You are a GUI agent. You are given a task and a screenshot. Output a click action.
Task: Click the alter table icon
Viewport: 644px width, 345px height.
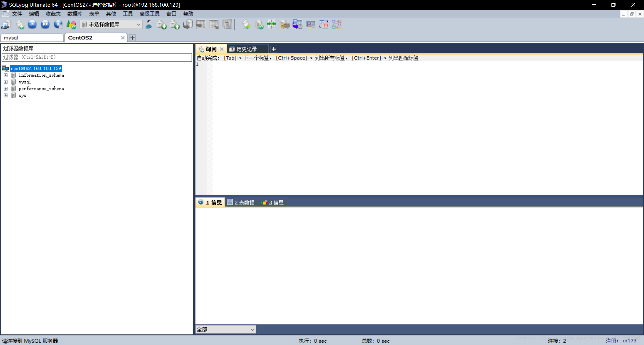pos(214,24)
